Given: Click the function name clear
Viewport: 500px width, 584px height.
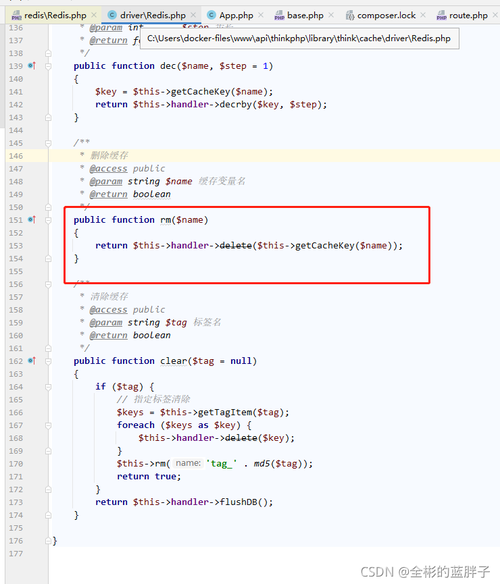Looking at the screenshot, I should click(x=174, y=361).
